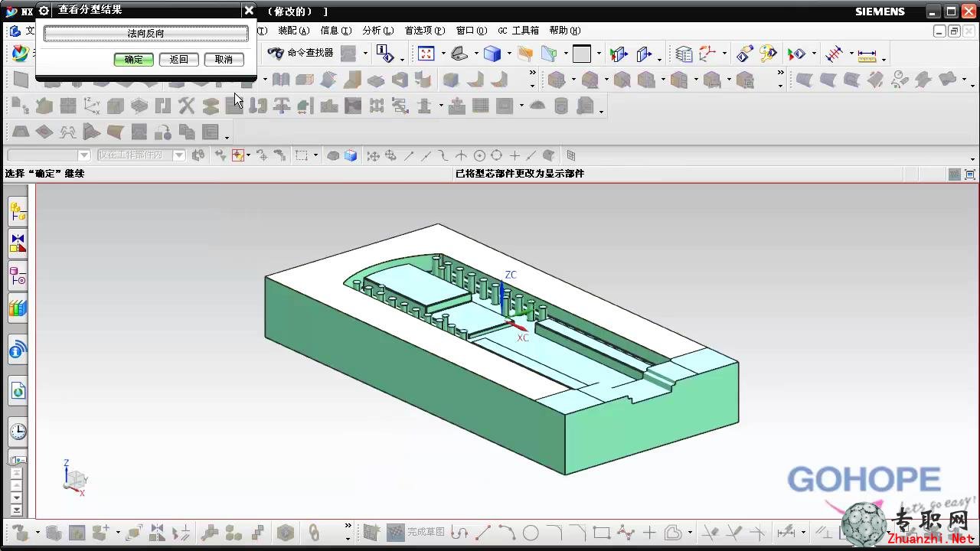Click the red datum axis icon
This screenshot has height=551, width=980.
(x=834, y=54)
